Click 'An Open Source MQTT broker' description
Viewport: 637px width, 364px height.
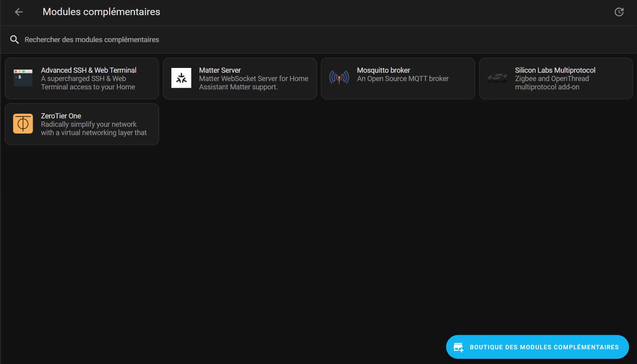coord(403,79)
